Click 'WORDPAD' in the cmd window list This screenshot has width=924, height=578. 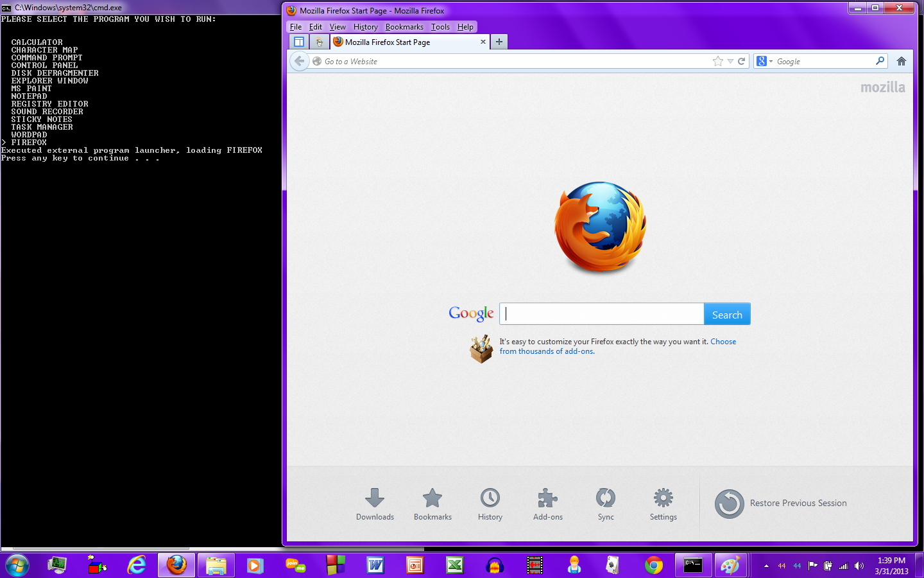(30, 135)
